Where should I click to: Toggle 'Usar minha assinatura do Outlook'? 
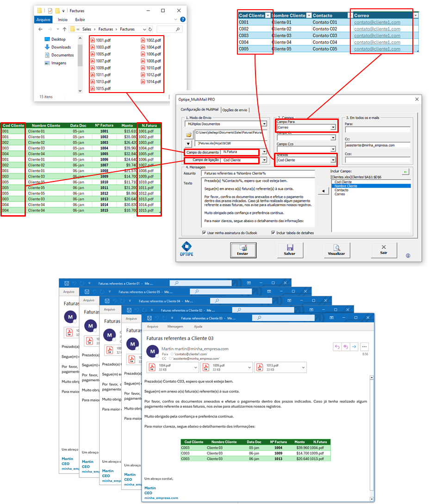click(x=204, y=233)
